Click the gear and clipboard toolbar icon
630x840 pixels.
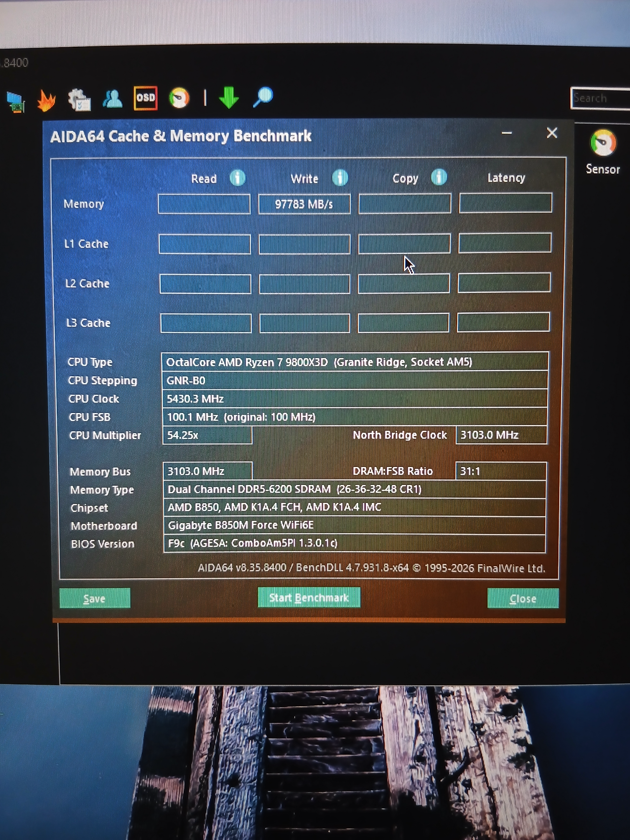click(x=79, y=100)
